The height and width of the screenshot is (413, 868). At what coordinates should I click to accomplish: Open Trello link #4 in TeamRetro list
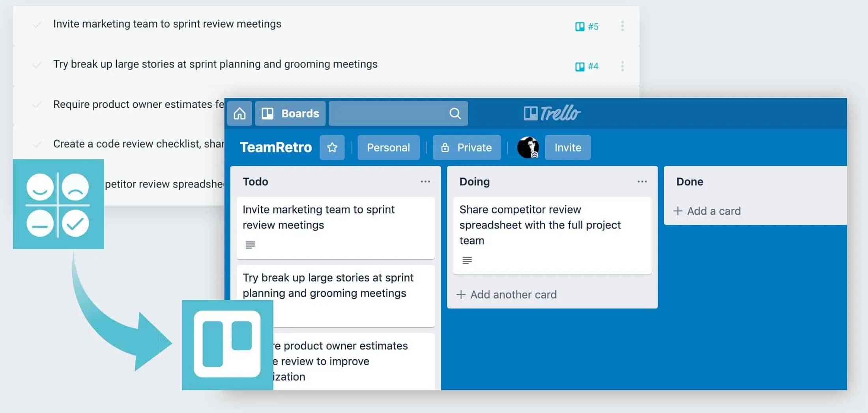(587, 66)
